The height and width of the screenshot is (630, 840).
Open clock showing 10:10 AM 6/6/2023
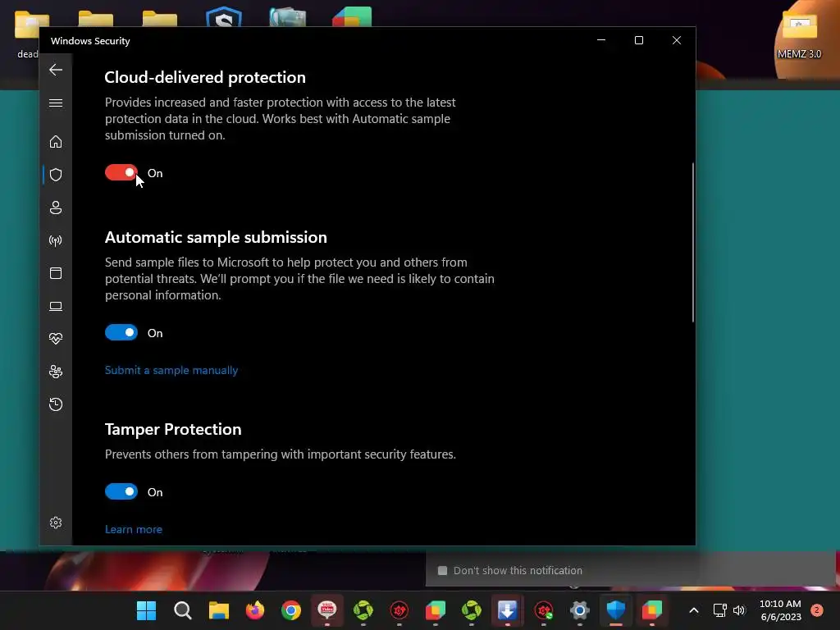[781, 610]
